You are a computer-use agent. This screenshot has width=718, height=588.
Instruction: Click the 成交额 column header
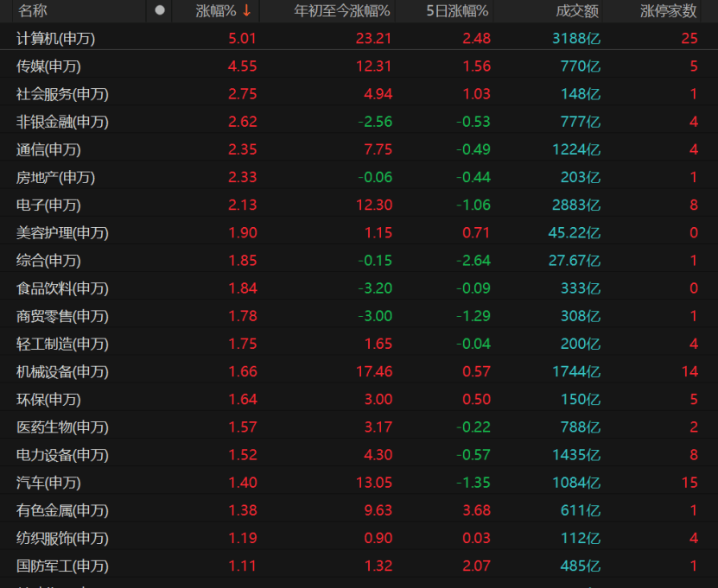pyautogui.click(x=577, y=10)
